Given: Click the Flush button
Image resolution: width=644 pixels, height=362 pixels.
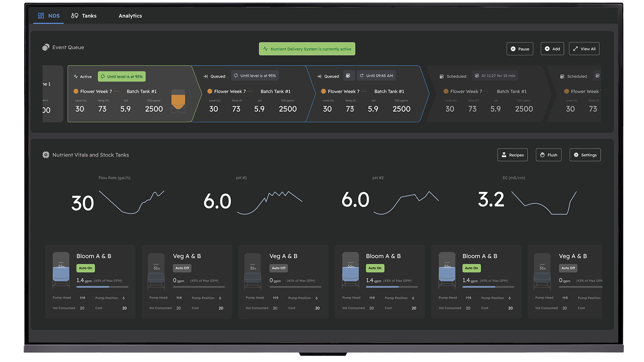Looking at the screenshot, I should (x=548, y=155).
